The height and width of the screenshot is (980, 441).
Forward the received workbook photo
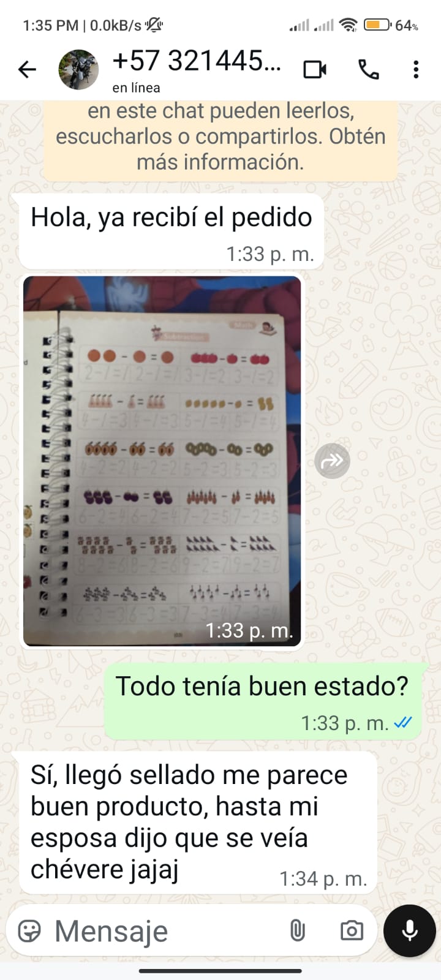(x=332, y=461)
